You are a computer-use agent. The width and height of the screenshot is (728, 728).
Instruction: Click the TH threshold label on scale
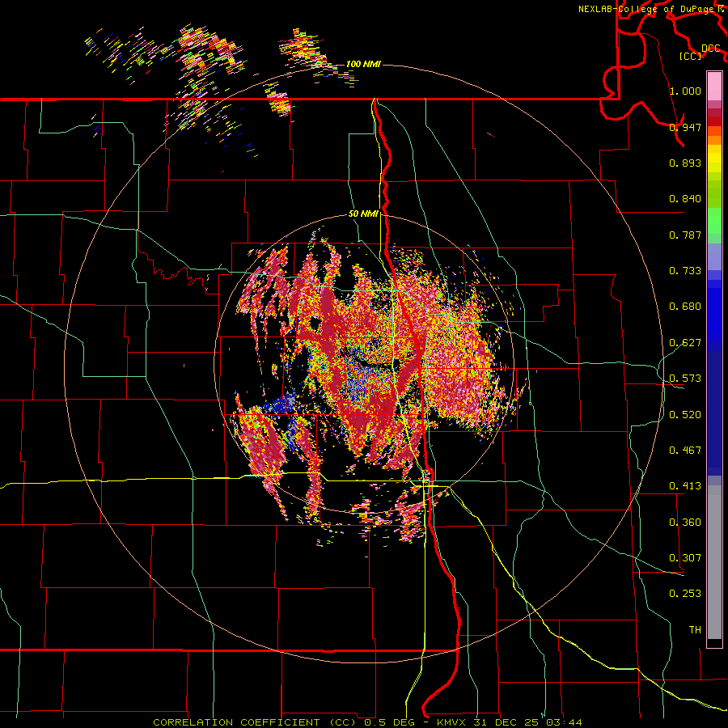pos(695,630)
